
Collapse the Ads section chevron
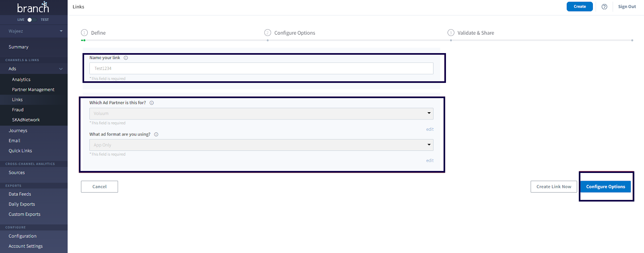coord(61,69)
